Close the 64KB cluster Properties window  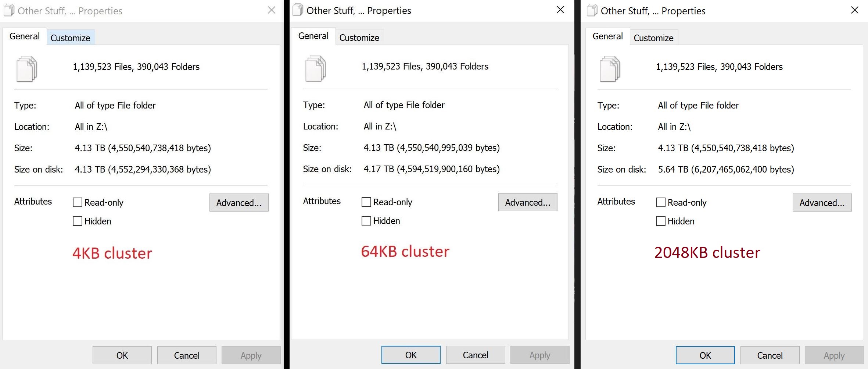tap(560, 10)
